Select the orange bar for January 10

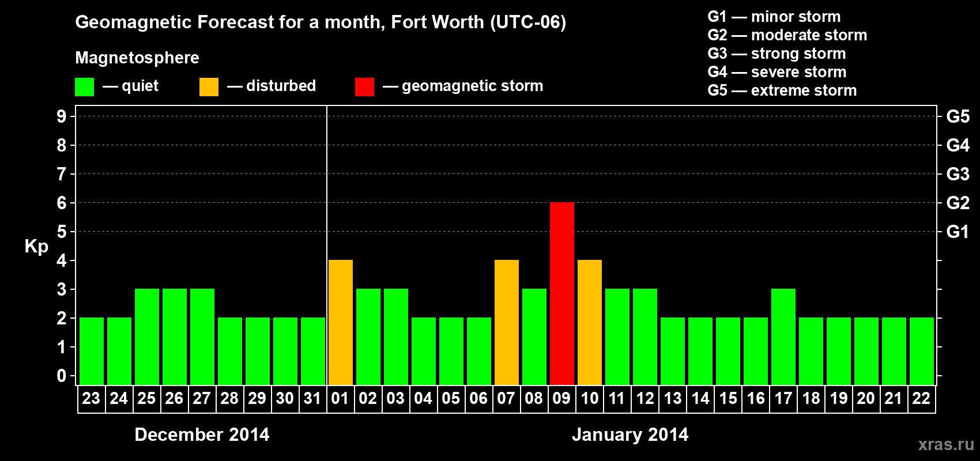tap(590, 322)
